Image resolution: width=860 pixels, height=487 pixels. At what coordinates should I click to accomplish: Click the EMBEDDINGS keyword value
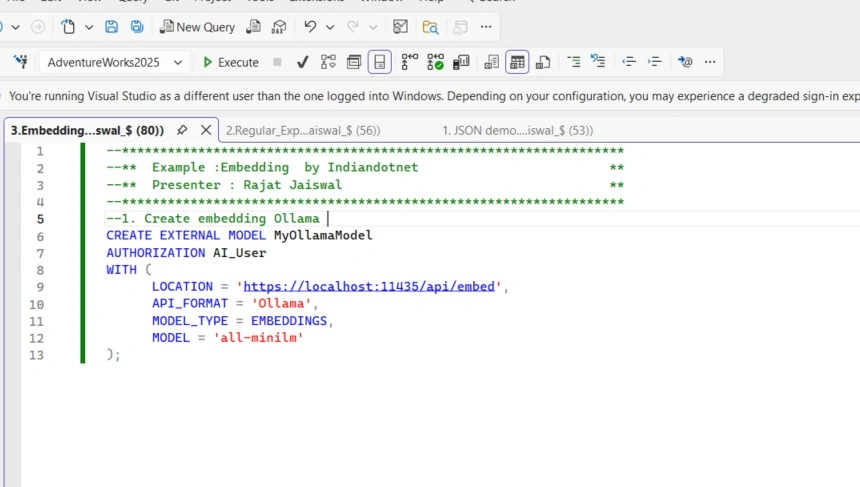[x=289, y=321]
